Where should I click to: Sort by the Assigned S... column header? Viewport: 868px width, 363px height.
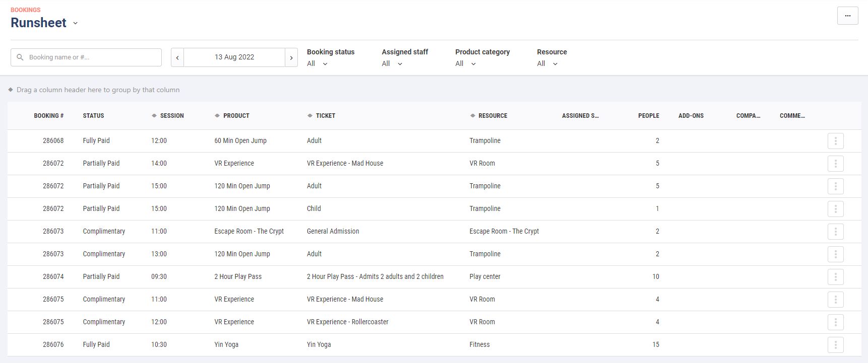580,116
